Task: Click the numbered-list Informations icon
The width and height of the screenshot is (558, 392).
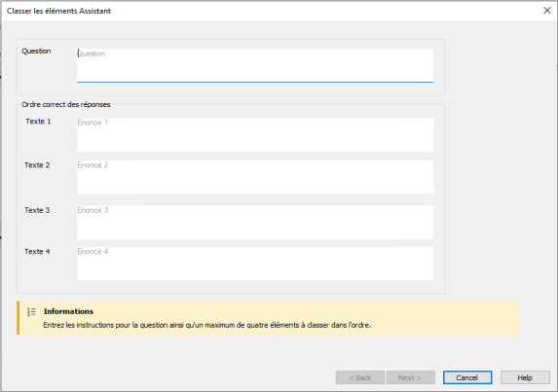Action: [31, 312]
